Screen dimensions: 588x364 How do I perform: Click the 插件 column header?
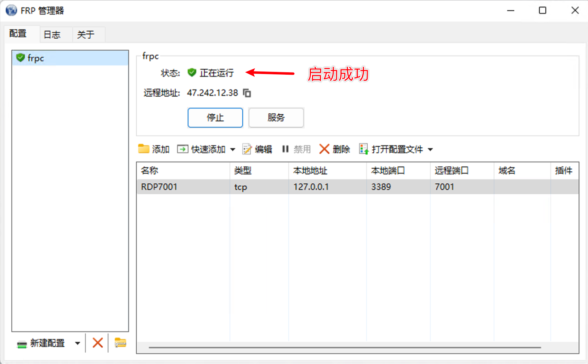pos(565,171)
